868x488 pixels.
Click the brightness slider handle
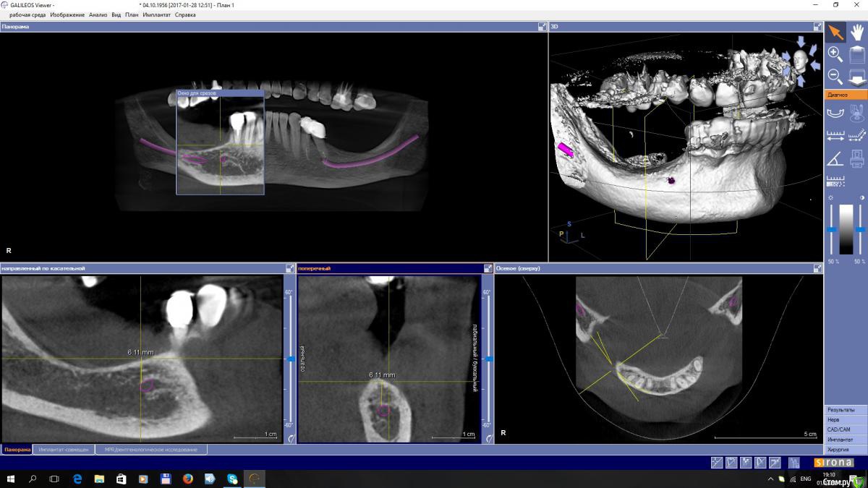[831, 230]
